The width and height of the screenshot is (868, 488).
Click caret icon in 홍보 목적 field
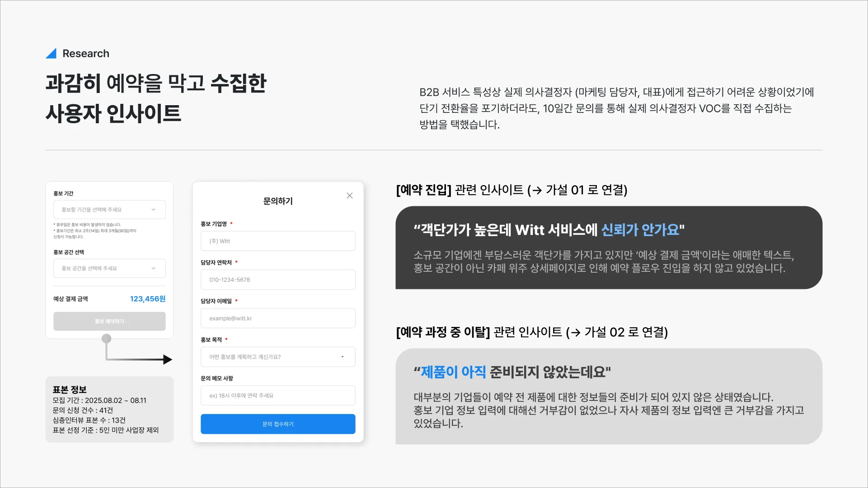pyautogui.click(x=342, y=357)
